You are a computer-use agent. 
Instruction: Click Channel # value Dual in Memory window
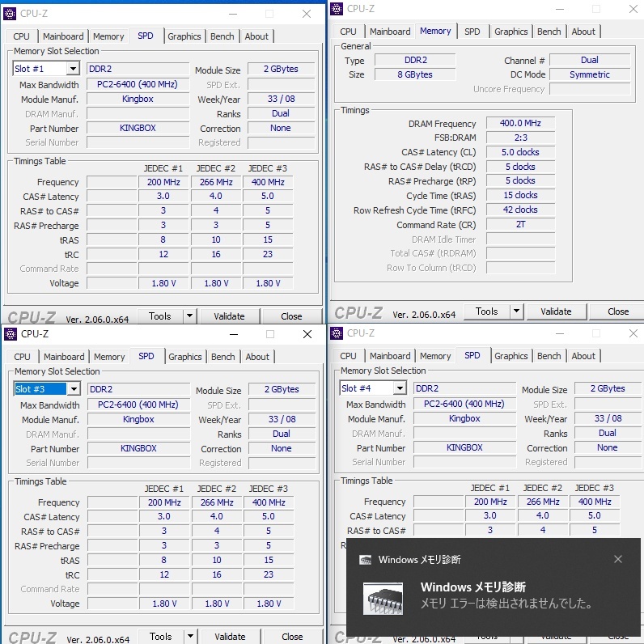[589, 60]
